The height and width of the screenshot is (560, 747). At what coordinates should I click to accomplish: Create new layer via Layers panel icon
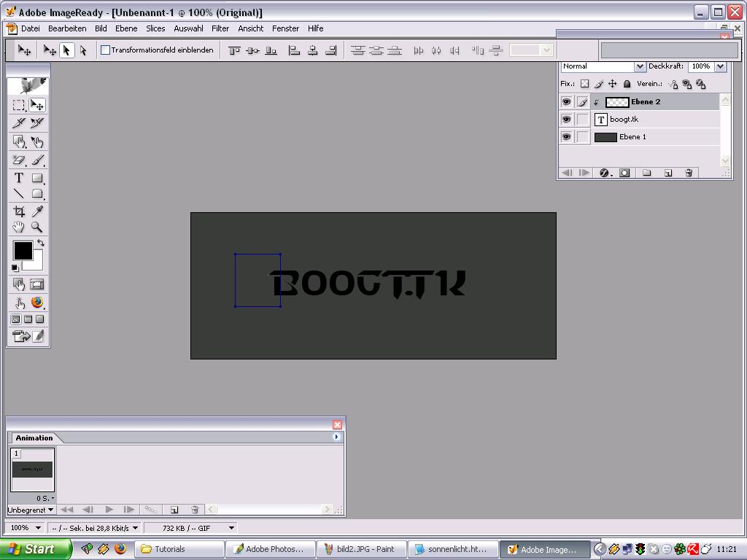click(667, 173)
